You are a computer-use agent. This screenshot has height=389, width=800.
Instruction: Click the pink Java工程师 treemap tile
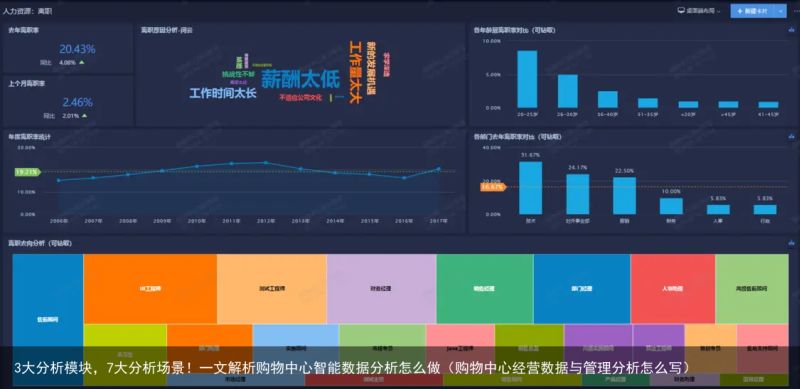pyautogui.click(x=460, y=348)
